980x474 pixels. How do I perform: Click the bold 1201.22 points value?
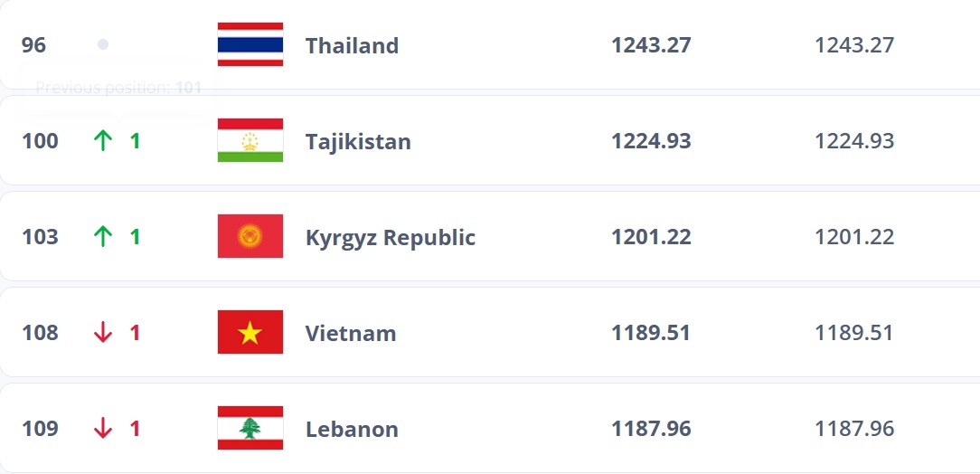651,237
